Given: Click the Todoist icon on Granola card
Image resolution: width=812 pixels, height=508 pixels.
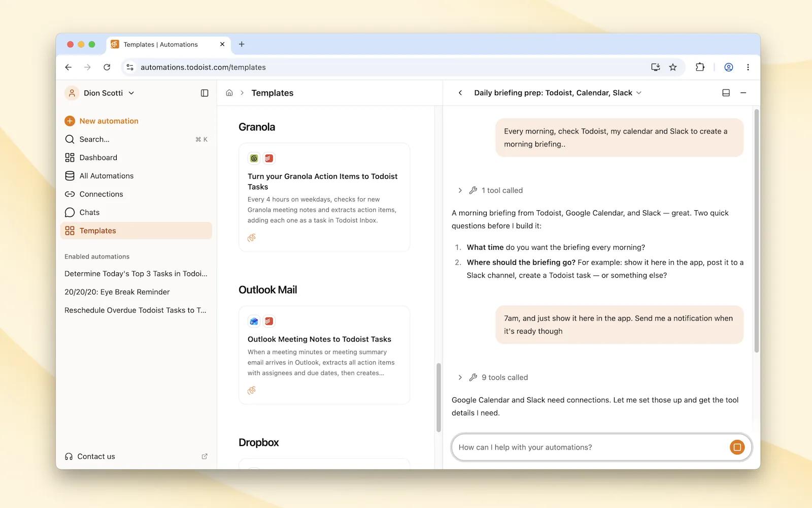Looking at the screenshot, I should coord(269,158).
